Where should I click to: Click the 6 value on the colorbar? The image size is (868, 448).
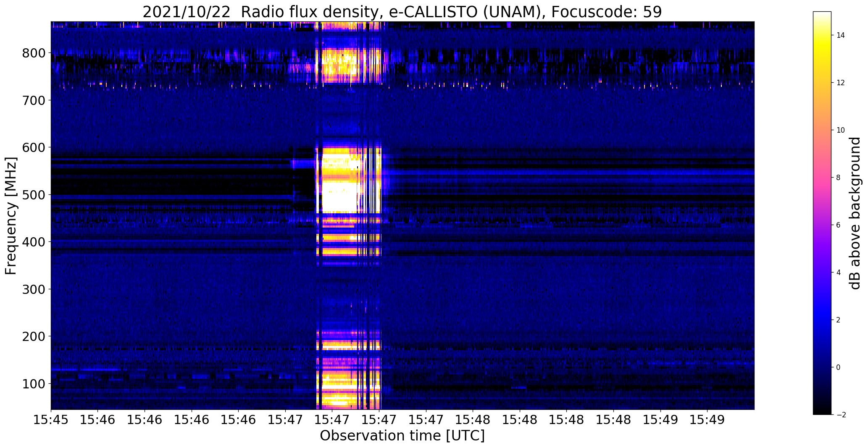pyautogui.click(x=838, y=225)
